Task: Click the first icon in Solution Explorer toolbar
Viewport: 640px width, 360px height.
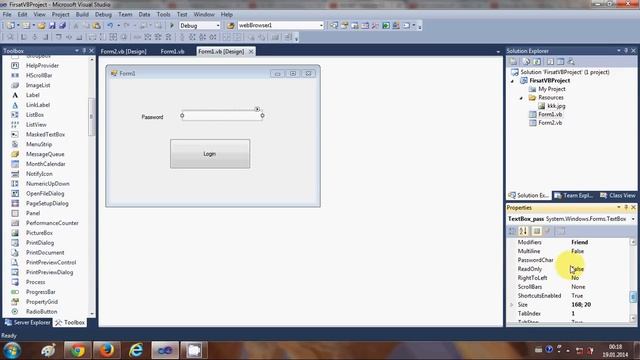Action: (513, 61)
